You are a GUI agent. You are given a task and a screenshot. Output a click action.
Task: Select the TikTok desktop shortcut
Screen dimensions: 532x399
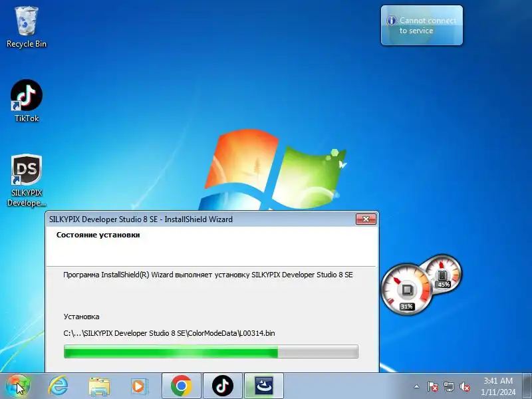pos(27,101)
